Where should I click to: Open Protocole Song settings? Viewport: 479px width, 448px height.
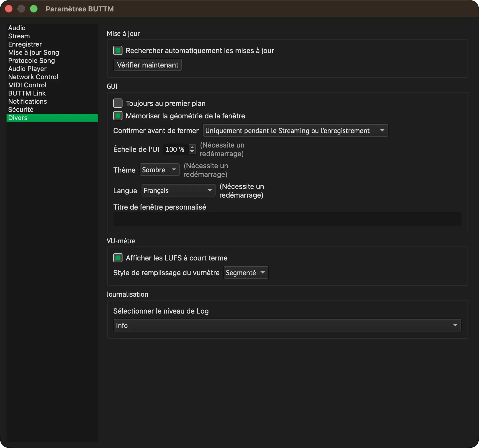click(52, 60)
